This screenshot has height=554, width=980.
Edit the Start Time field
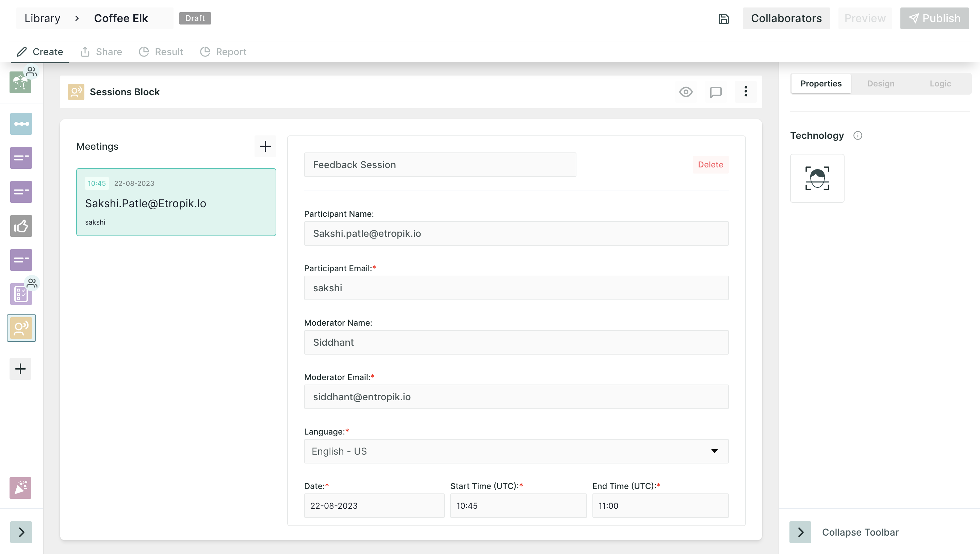click(x=518, y=506)
